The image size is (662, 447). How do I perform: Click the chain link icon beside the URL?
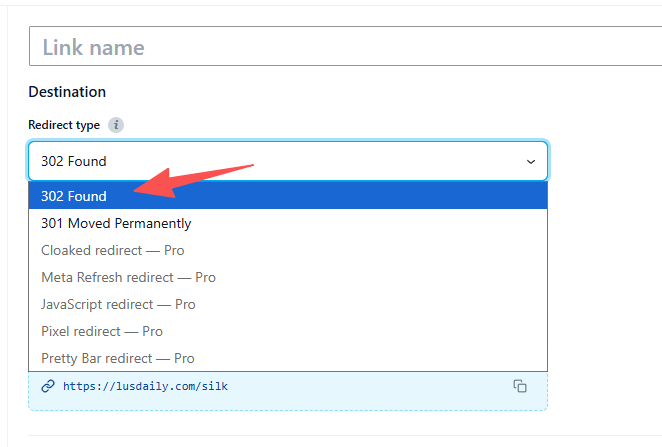(x=48, y=386)
